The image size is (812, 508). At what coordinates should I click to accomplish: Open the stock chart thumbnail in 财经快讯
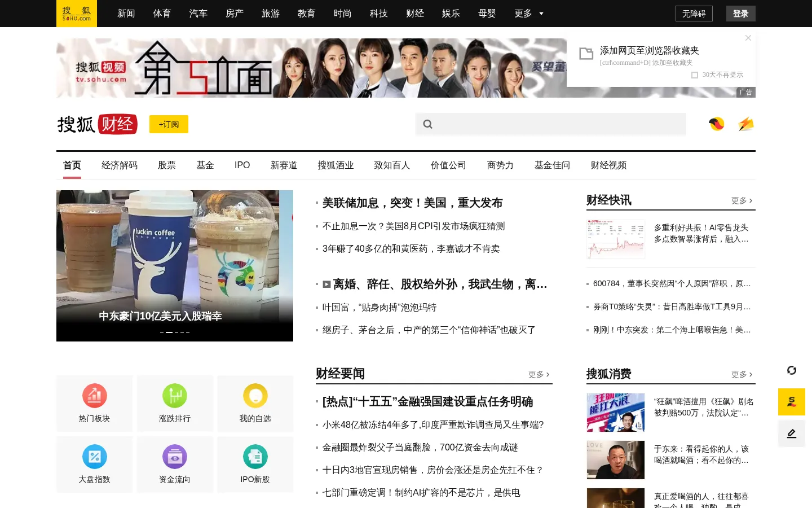pos(616,239)
